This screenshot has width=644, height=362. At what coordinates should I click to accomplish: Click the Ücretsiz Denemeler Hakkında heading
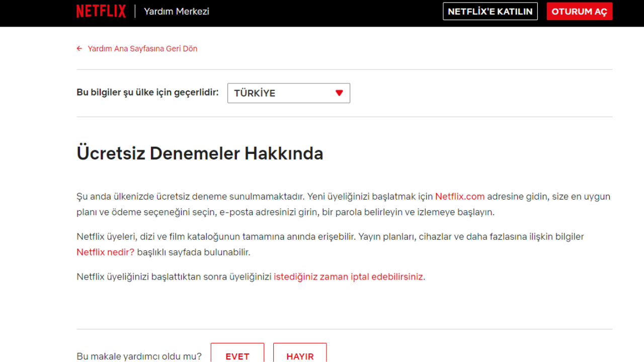[200, 153]
